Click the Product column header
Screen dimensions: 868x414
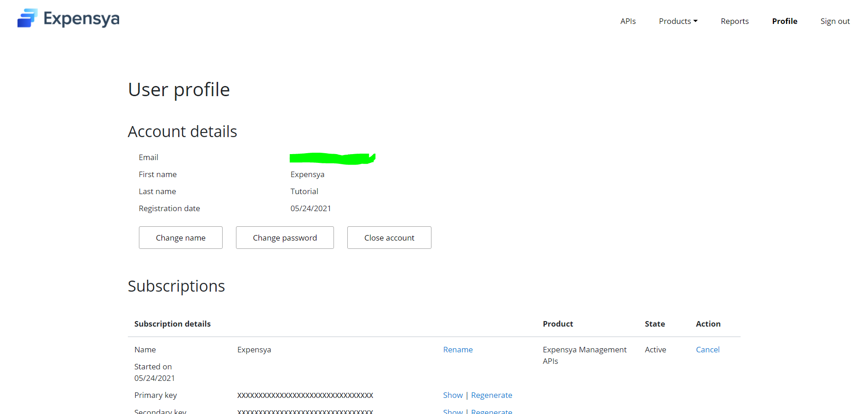tap(558, 324)
